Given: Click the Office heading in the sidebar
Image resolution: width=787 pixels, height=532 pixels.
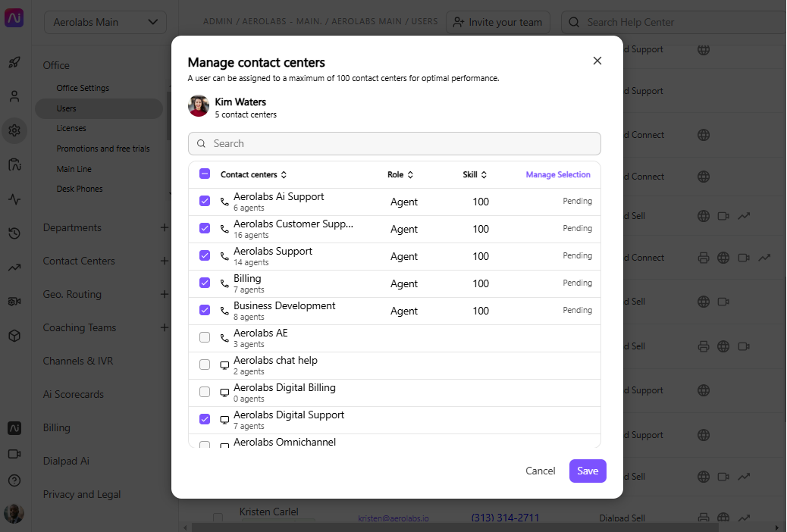Looking at the screenshot, I should pos(56,65).
